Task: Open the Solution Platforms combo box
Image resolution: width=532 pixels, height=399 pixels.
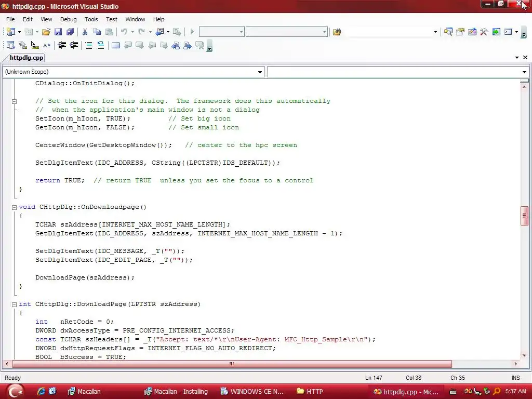Action: coord(287,32)
